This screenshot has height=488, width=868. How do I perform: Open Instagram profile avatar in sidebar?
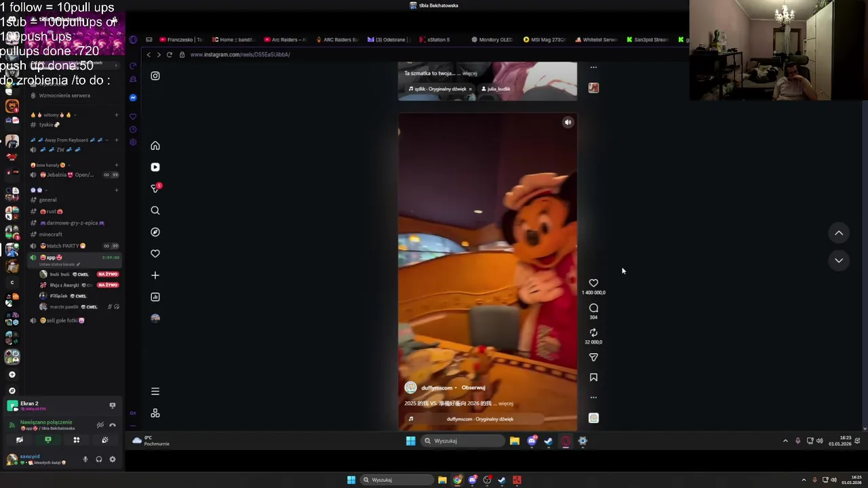(155, 318)
